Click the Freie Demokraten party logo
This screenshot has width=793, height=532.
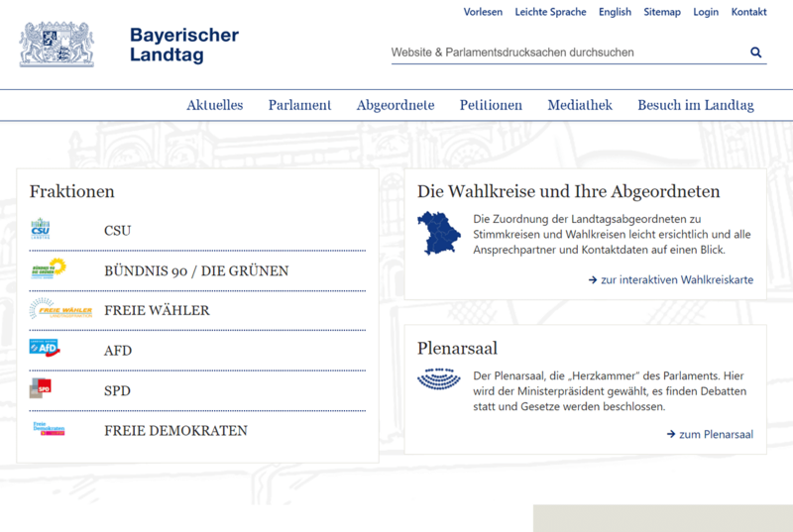(x=49, y=428)
